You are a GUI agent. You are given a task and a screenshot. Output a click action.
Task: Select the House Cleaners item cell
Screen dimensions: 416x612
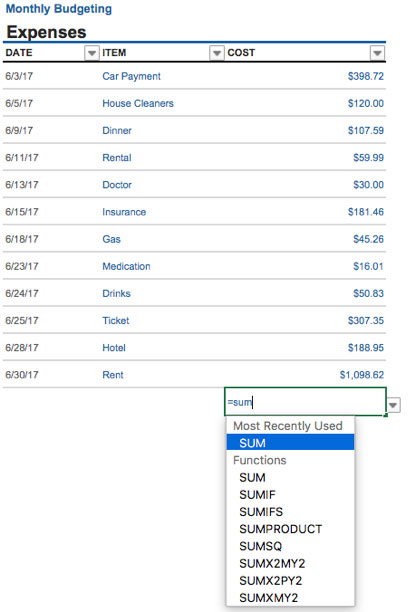click(138, 103)
